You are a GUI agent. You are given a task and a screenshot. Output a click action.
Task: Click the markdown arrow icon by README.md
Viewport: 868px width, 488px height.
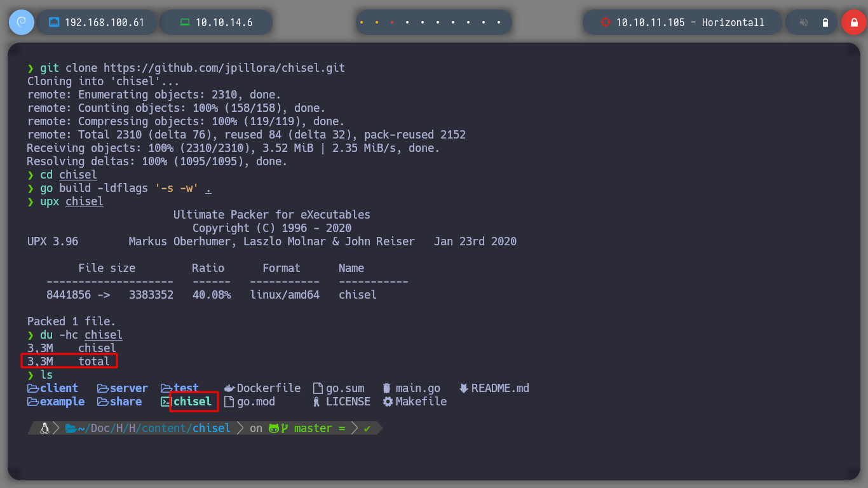(x=463, y=388)
